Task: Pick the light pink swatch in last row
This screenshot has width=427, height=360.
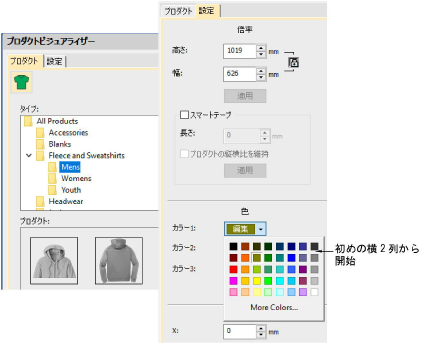Action: [x=233, y=292]
